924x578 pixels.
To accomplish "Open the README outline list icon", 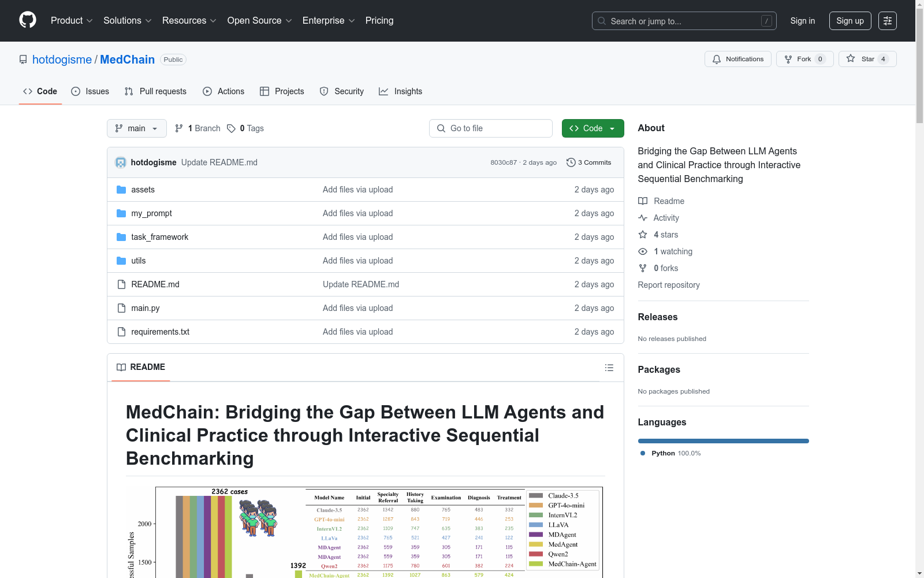I will pos(609,368).
